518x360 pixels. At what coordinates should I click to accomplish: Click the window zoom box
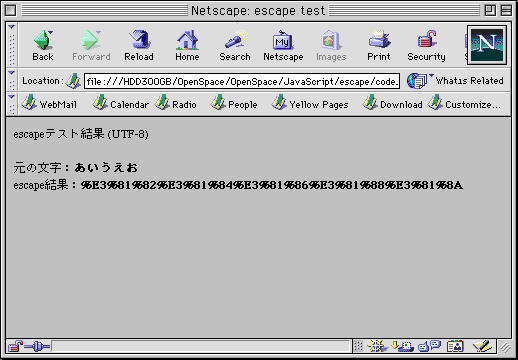click(x=490, y=10)
